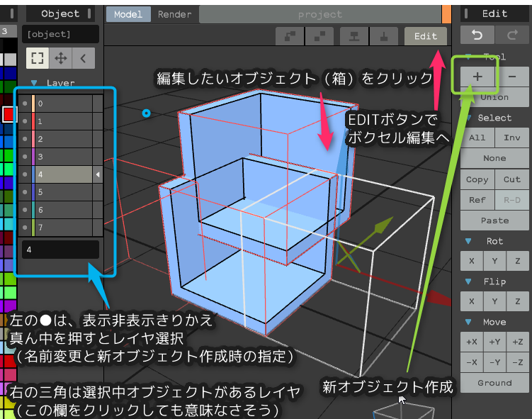
Task: Toggle visibility dot of layer 1
Action: (25, 121)
